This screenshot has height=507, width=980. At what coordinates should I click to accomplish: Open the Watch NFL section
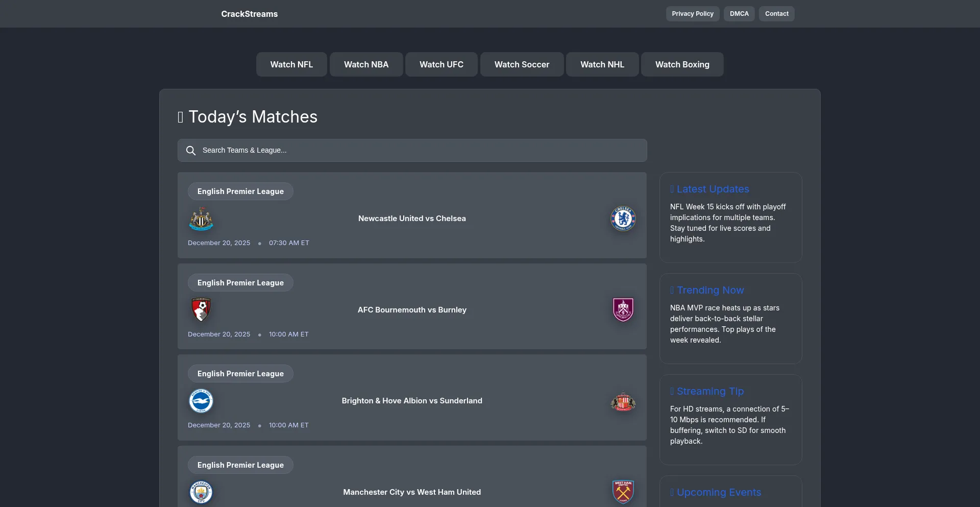coord(291,64)
